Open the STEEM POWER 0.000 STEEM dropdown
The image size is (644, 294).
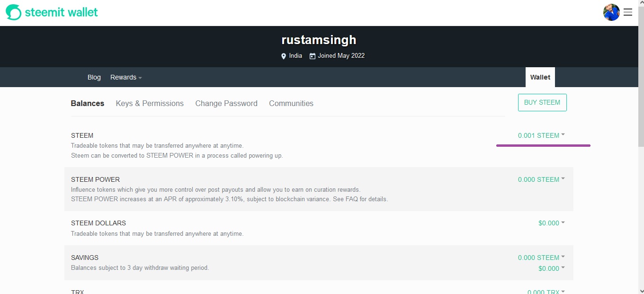[541, 179]
